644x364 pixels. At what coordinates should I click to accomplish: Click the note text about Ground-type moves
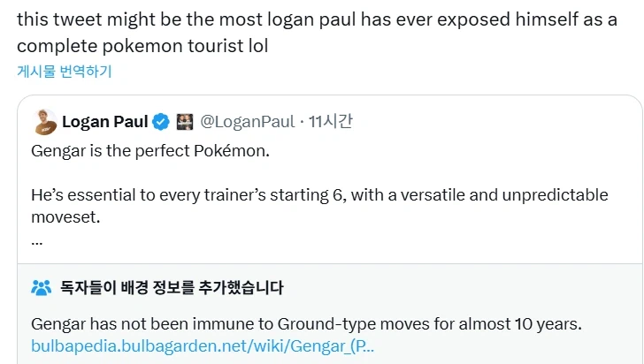pyautogui.click(x=306, y=323)
